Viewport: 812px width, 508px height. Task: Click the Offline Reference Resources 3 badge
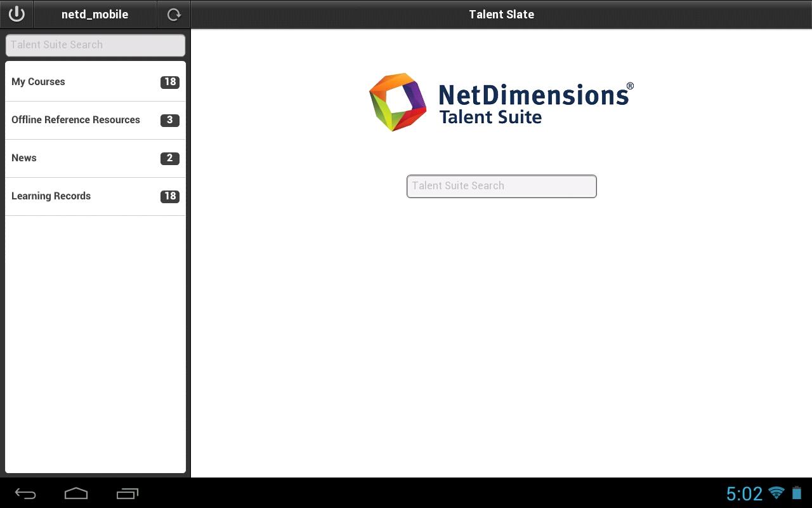[170, 120]
